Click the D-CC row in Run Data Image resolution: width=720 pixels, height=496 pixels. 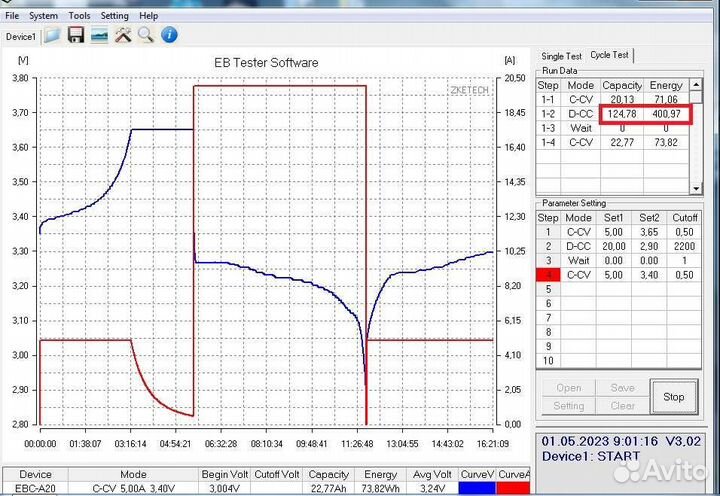coord(580,114)
